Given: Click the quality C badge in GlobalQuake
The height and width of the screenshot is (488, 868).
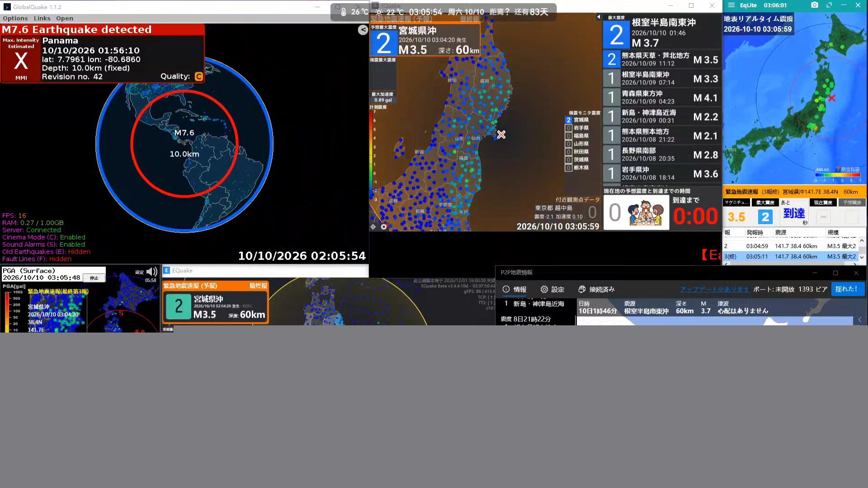Looking at the screenshot, I should click(198, 76).
